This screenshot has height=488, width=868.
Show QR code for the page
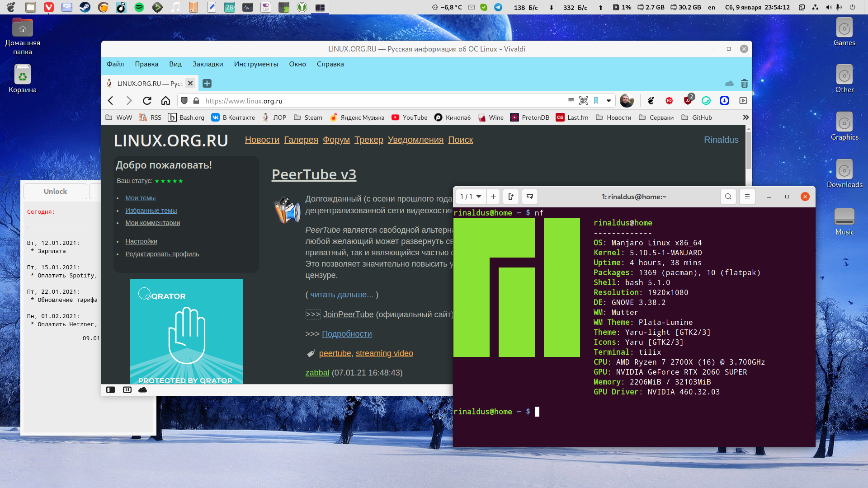pyautogui.click(x=584, y=100)
